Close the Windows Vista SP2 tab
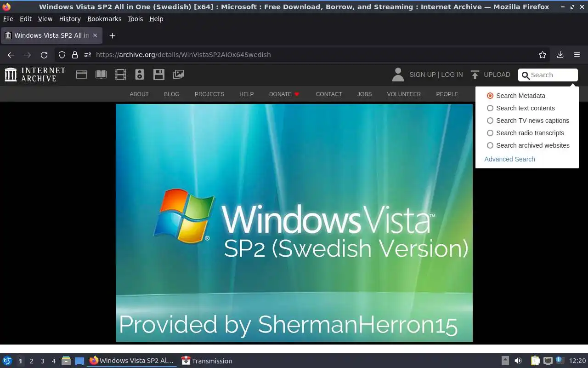The width and height of the screenshot is (588, 368). click(x=95, y=35)
